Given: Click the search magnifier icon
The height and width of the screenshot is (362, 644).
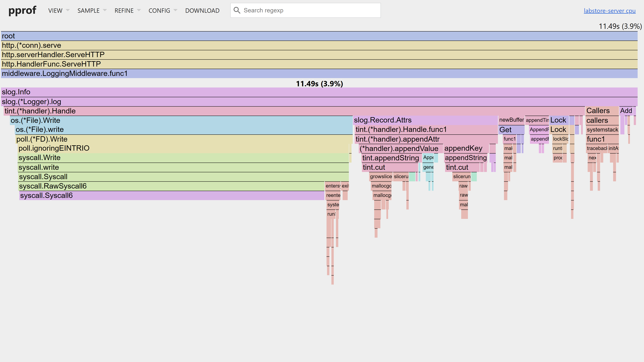Looking at the screenshot, I should 237,10.
